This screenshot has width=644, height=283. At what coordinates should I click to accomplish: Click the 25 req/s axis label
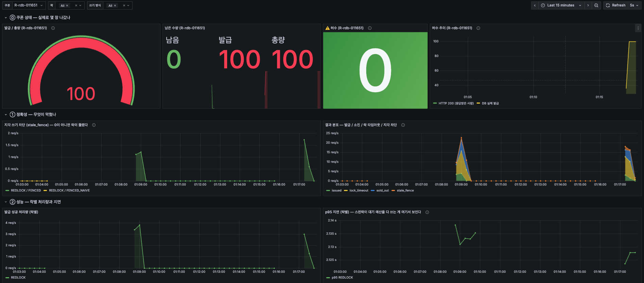click(x=332, y=133)
